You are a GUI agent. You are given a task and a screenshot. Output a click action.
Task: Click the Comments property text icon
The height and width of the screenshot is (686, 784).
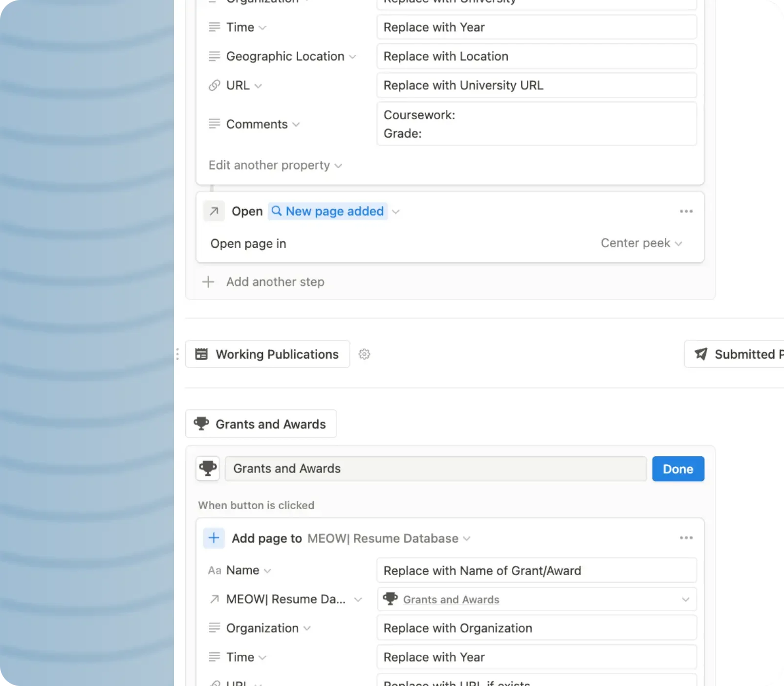coord(214,124)
